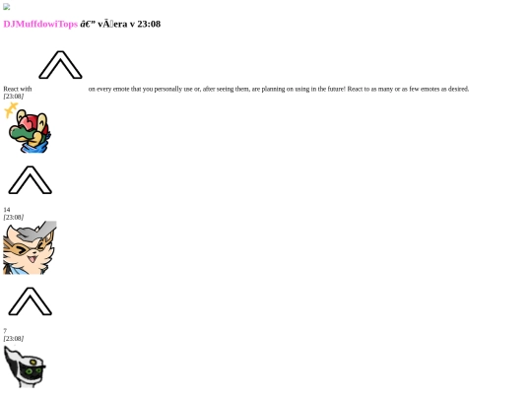Open the Bowser emote with sparkle

tap(28, 127)
